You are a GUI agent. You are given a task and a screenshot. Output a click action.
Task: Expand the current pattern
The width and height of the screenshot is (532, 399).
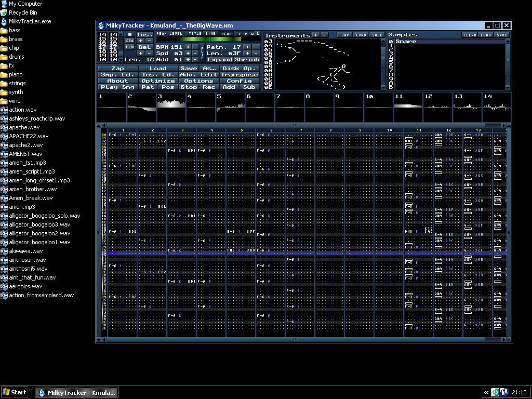click(220, 59)
